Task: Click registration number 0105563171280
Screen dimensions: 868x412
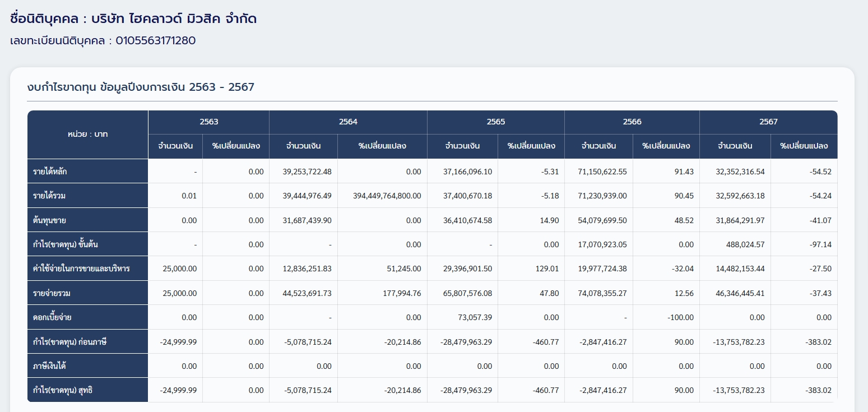Action: 156,41
